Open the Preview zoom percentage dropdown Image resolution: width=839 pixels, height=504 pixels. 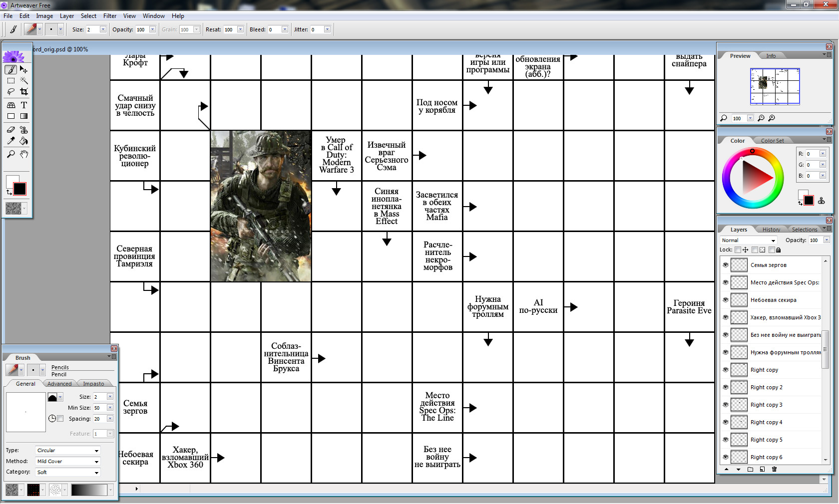[750, 118]
